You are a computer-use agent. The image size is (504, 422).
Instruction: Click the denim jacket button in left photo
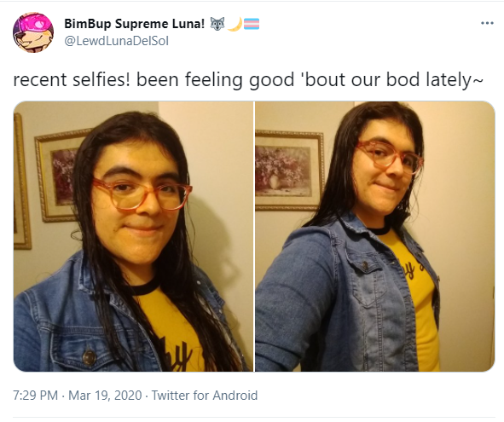pyautogui.click(x=89, y=357)
